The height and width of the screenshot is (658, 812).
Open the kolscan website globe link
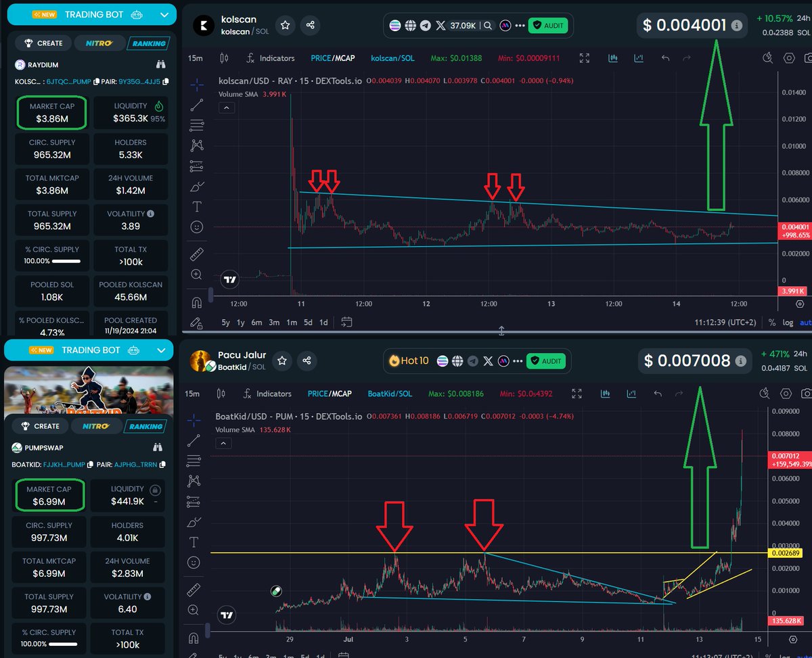[411, 26]
